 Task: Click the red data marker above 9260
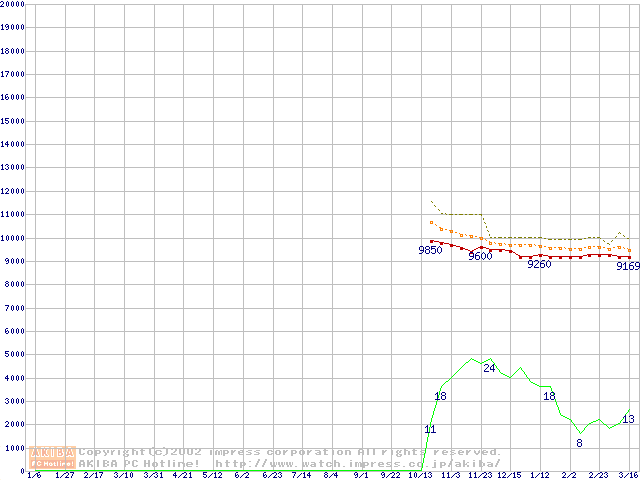point(540,256)
